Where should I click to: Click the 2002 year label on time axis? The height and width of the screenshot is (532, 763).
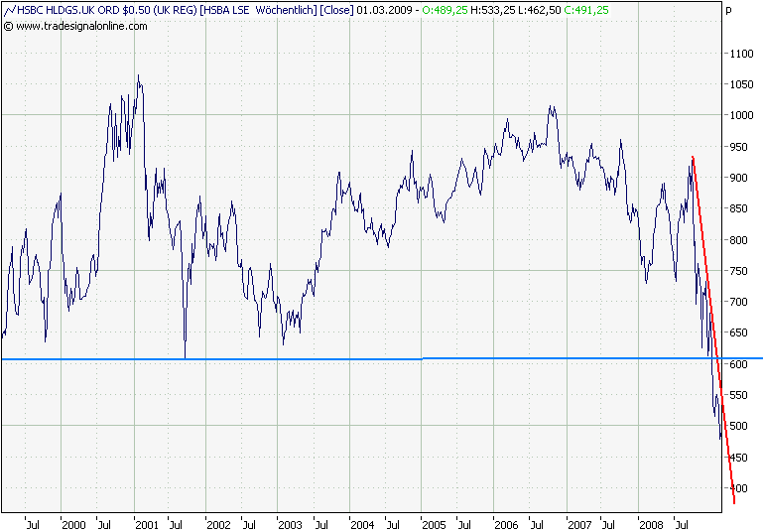218,525
